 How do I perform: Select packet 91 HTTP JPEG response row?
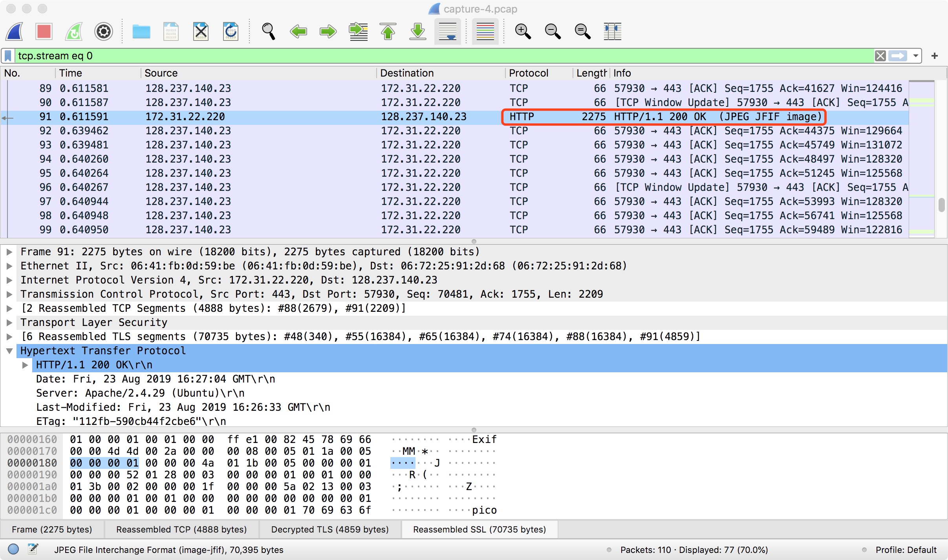[455, 117]
